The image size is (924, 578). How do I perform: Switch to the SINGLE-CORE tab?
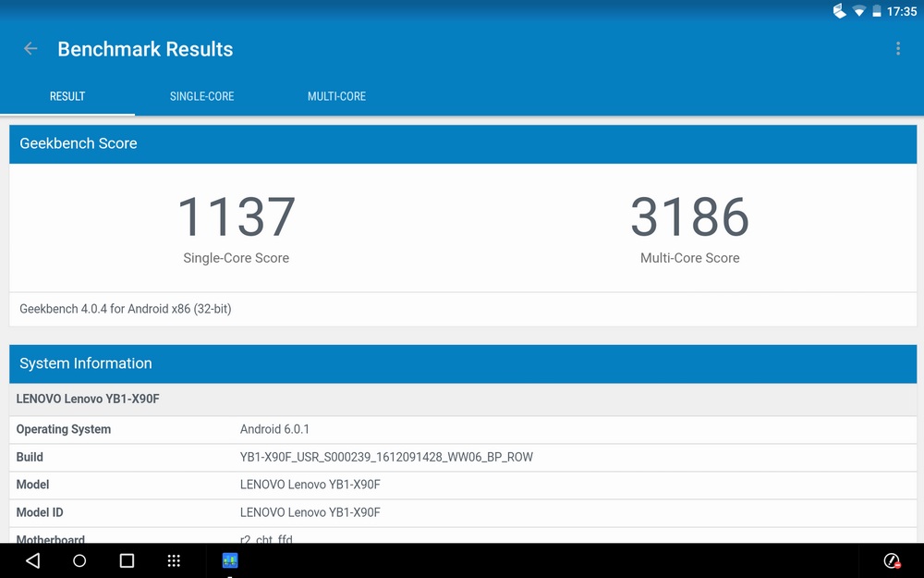click(202, 96)
